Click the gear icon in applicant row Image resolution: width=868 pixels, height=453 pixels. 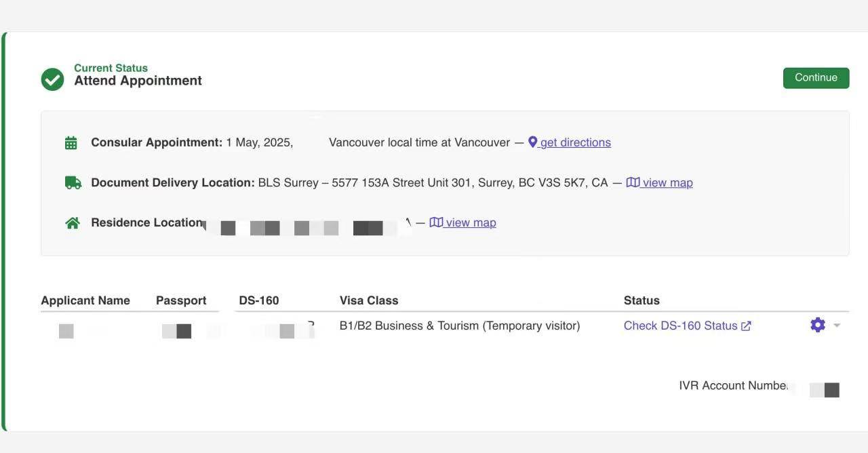click(x=818, y=325)
